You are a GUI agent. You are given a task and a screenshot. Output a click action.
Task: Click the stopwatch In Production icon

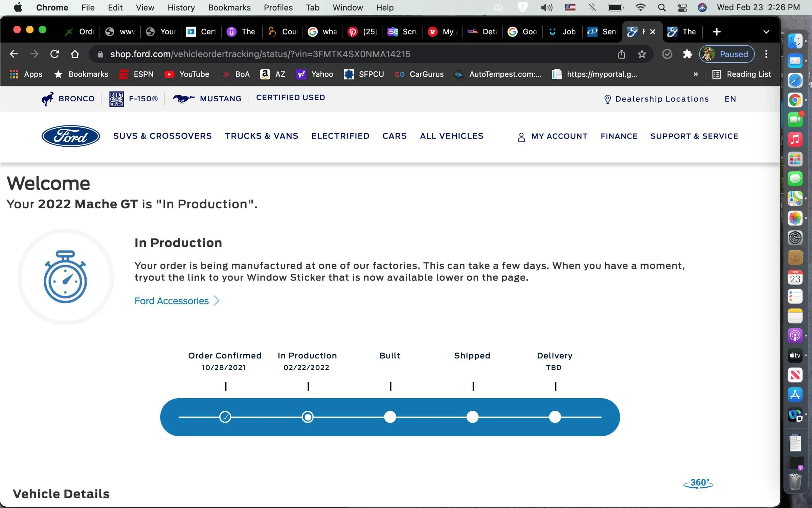tap(65, 277)
